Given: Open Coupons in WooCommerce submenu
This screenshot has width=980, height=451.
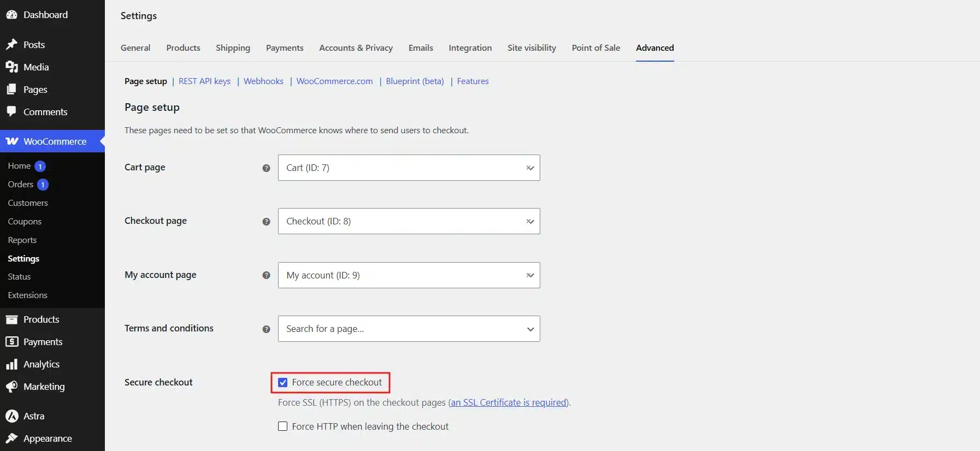Looking at the screenshot, I should pos(25,222).
